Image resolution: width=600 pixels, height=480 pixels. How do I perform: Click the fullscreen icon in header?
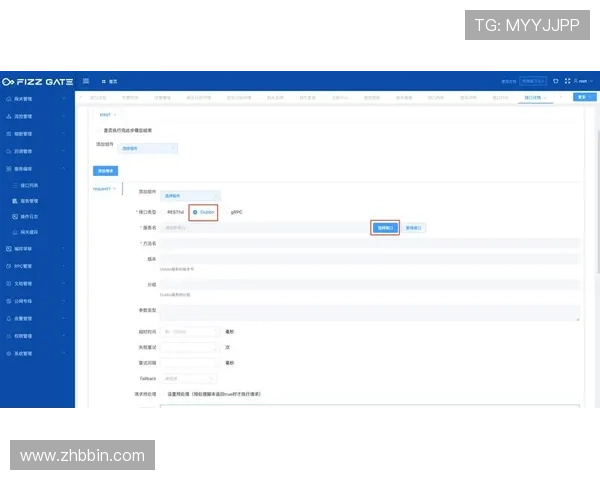(566, 81)
